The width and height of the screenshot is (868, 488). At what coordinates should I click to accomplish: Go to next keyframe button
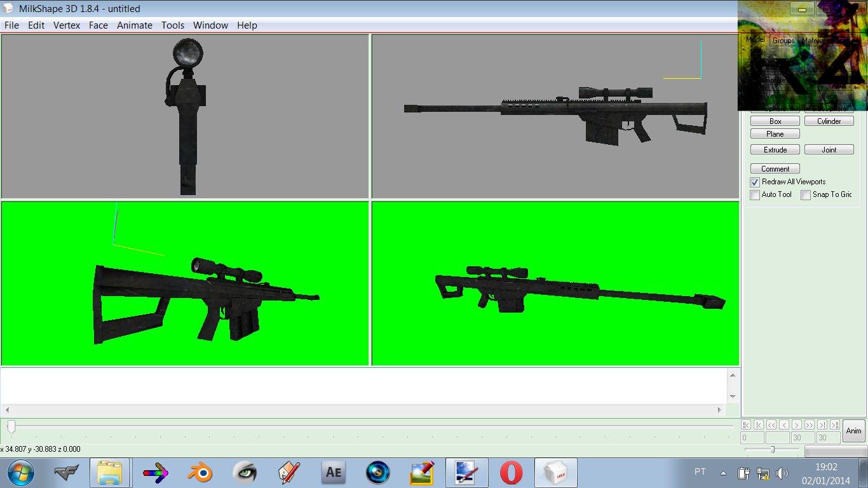click(822, 424)
